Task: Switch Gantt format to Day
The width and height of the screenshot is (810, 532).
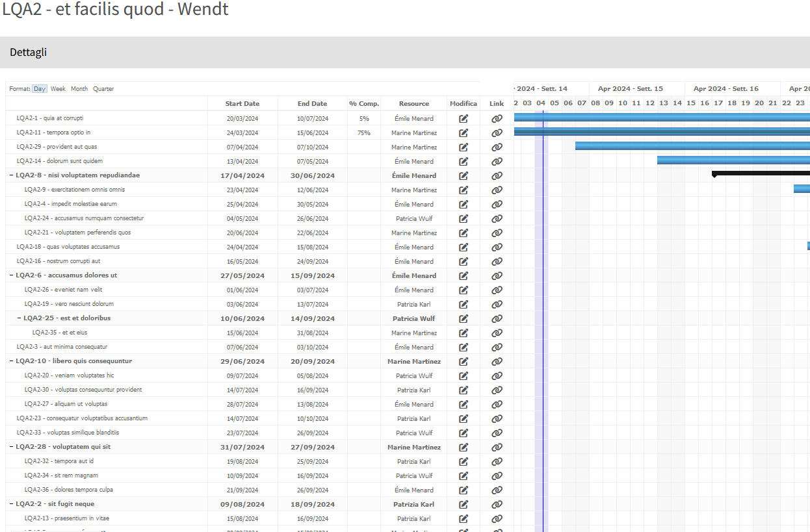Action: 40,89
